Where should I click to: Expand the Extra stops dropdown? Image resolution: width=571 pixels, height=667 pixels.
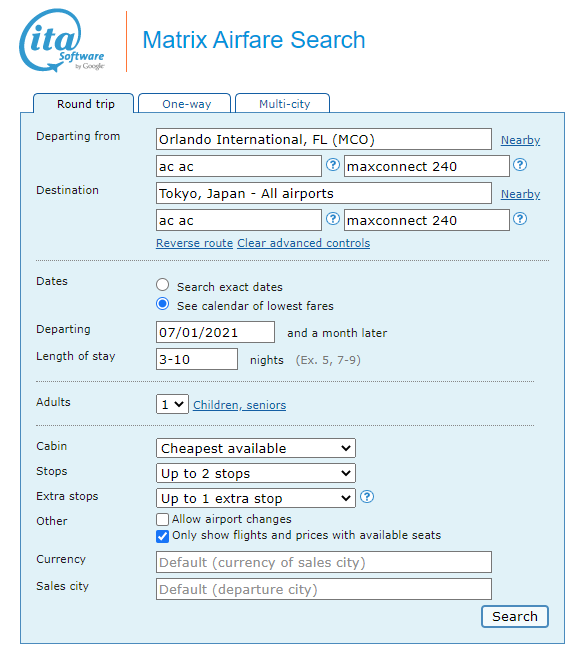256,498
